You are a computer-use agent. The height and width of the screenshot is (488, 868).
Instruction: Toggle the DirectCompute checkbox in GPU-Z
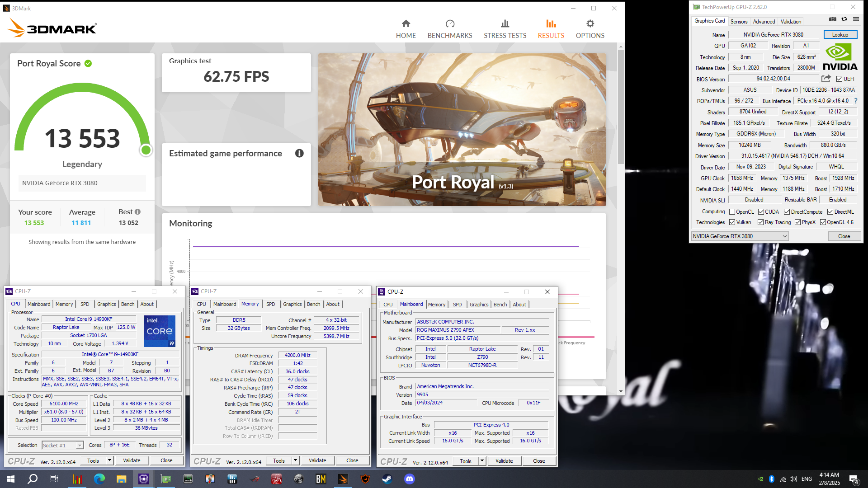tap(787, 212)
